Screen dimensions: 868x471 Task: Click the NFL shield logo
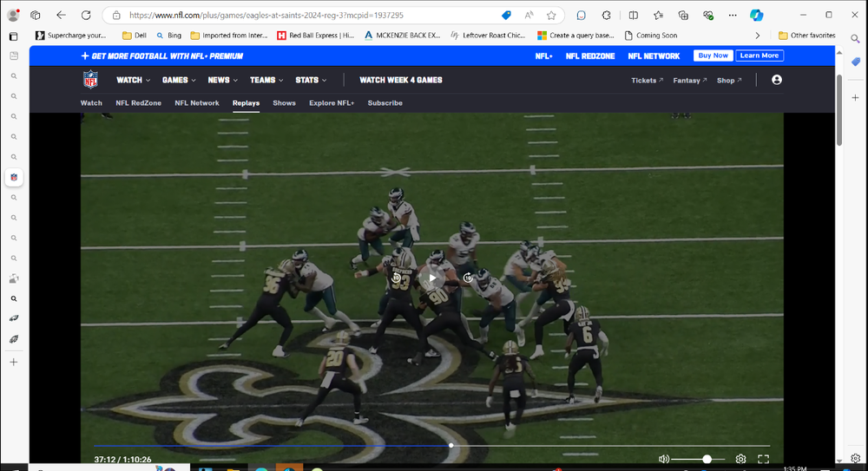(x=90, y=80)
